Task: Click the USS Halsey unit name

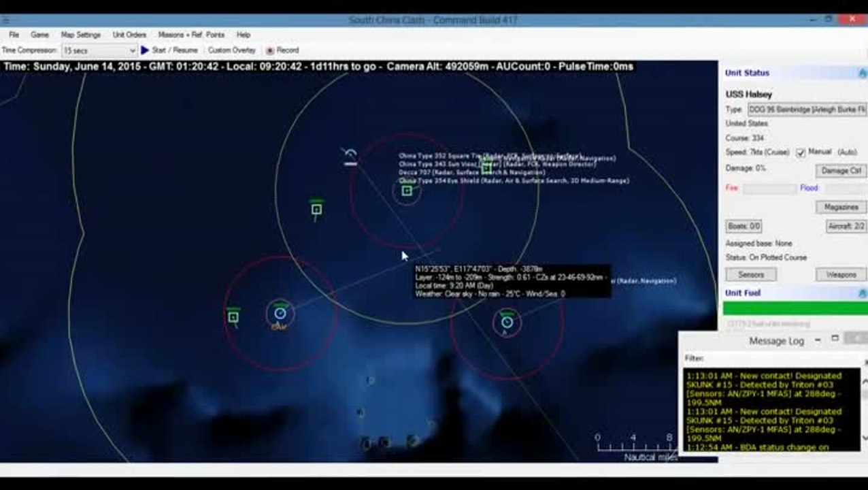Action: coord(749,95)
